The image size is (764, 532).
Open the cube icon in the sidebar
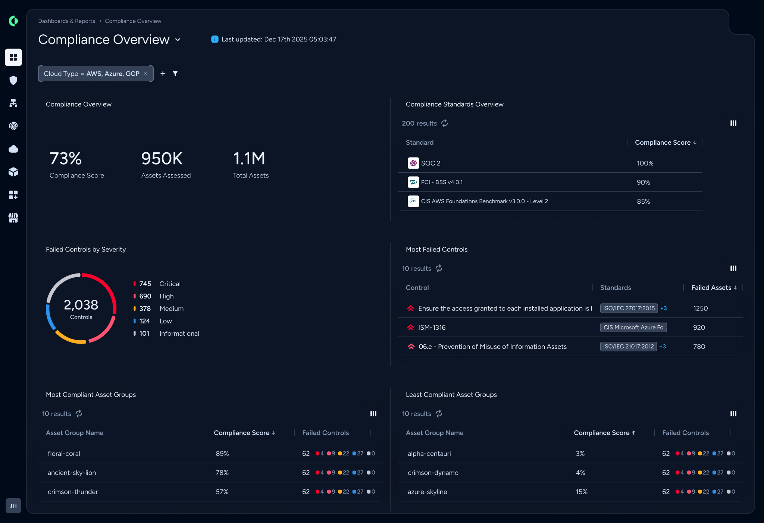coord(13,172)
